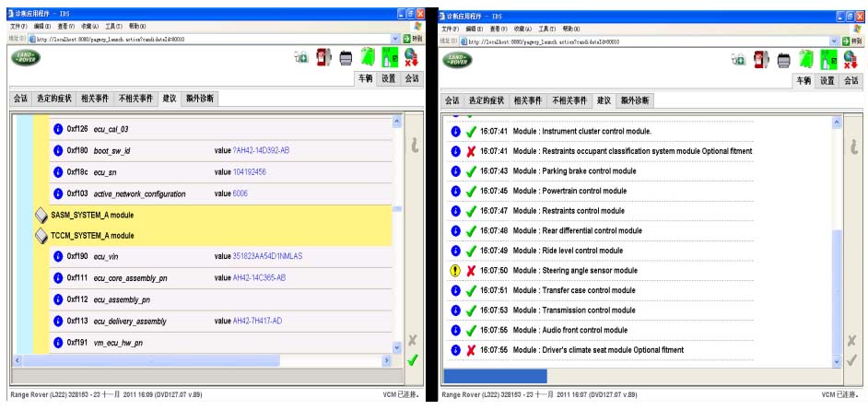This screenshot has height=410, width=868.
Task: Click scroll-down arrow of right window list
Action: tap(837, 361)
